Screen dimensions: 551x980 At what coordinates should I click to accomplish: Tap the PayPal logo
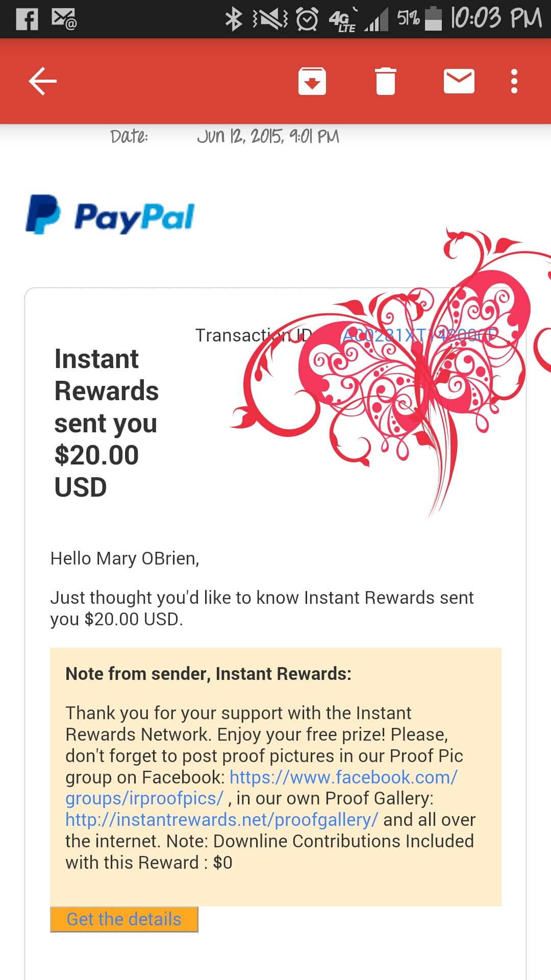click(x=110, y=215)
